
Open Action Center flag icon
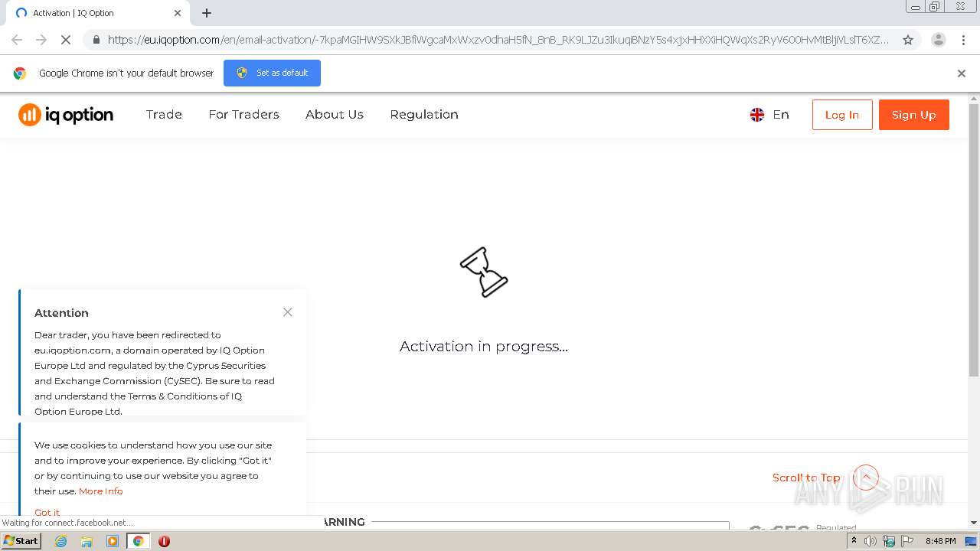click(x=906, y=541)
